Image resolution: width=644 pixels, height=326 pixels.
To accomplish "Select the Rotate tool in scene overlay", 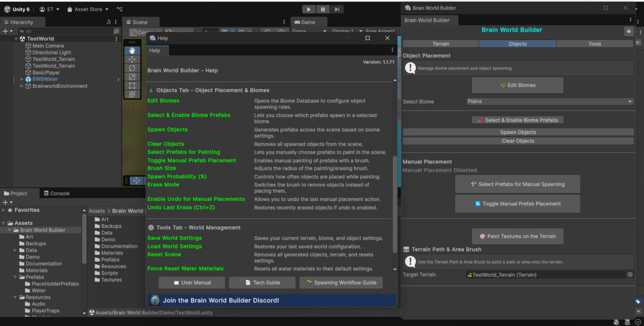I will click(132, 68).
